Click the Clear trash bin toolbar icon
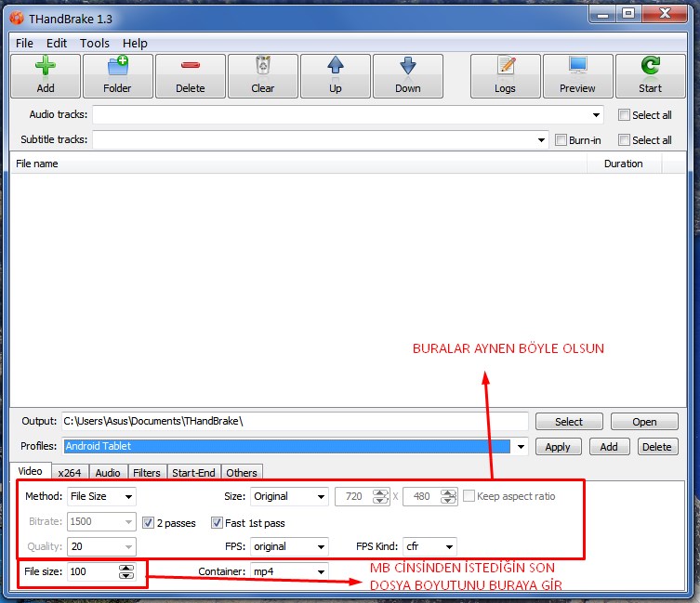 point(263,75)
